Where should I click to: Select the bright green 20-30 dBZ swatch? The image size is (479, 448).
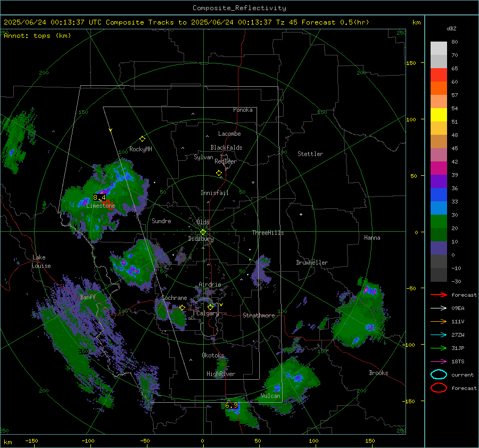(x=439, y=222)
